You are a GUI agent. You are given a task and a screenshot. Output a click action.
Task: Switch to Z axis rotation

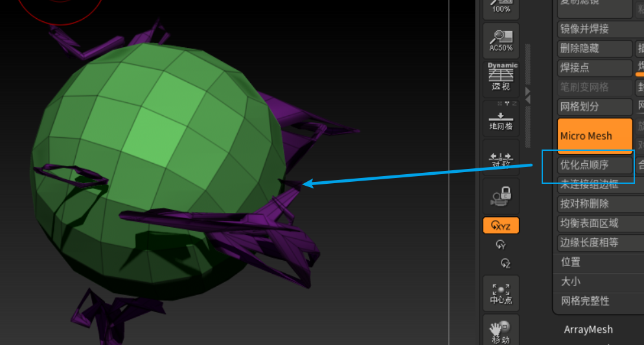pos(505,263)
